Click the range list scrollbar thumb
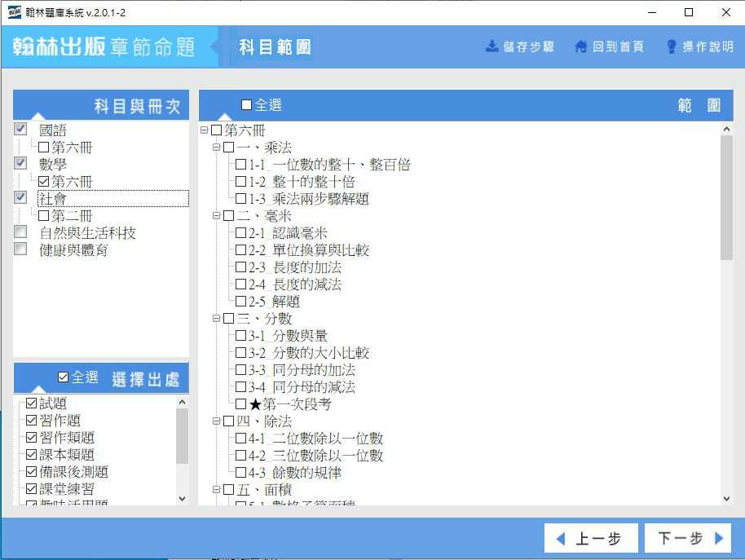 (x=726, y=197)
